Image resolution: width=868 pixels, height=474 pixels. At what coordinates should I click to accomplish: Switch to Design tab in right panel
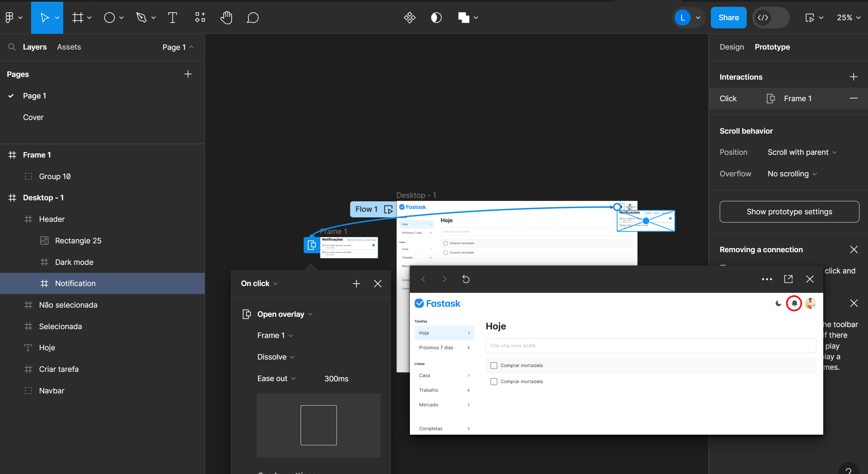[x=731, y=47]
